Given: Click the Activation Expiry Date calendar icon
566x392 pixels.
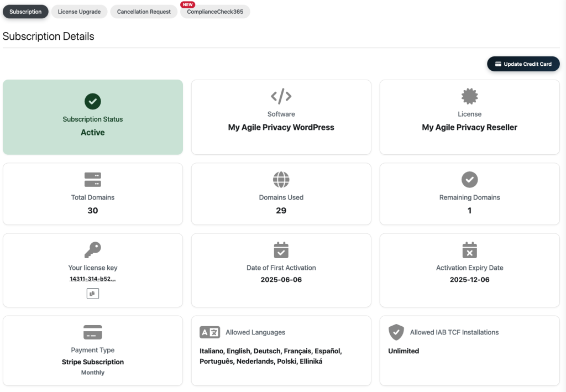Looking at the screenshot, I should [x=469, y=250].
